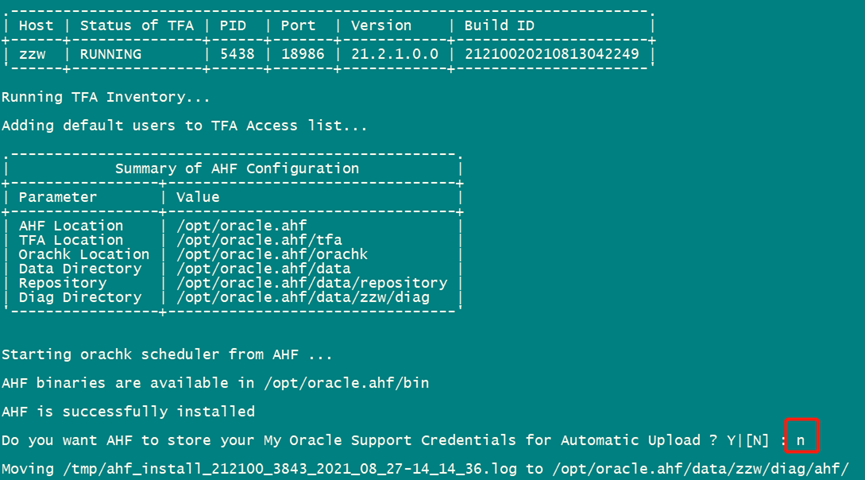
Task: Select the PID value 5438
Action: click(237, 54)
